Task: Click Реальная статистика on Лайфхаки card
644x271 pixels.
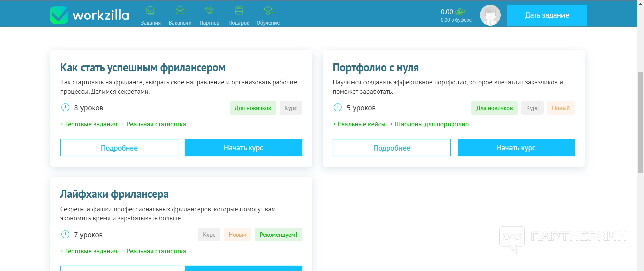Action: click(x=154, y=251)
